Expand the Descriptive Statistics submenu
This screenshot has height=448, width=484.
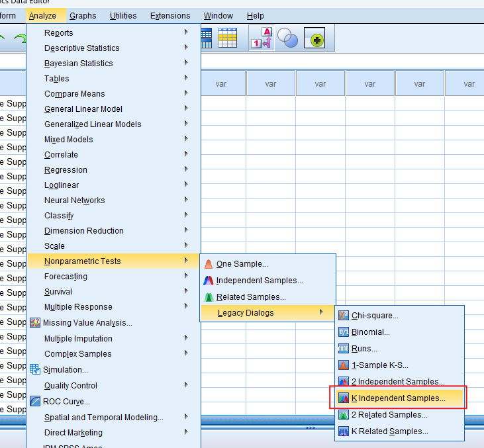[x=81, y=48]
